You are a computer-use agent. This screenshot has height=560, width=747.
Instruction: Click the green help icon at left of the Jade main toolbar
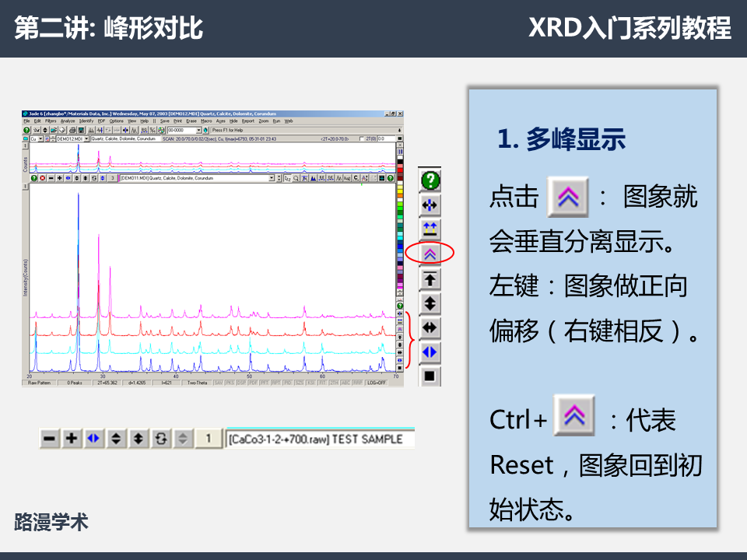click(x=26, y=130)
